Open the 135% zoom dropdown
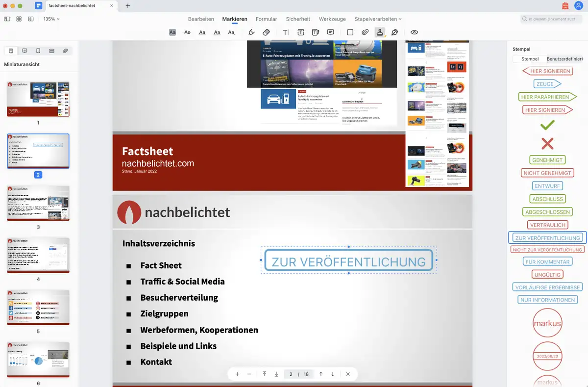588x387 pixels. [x=51, y=19]
